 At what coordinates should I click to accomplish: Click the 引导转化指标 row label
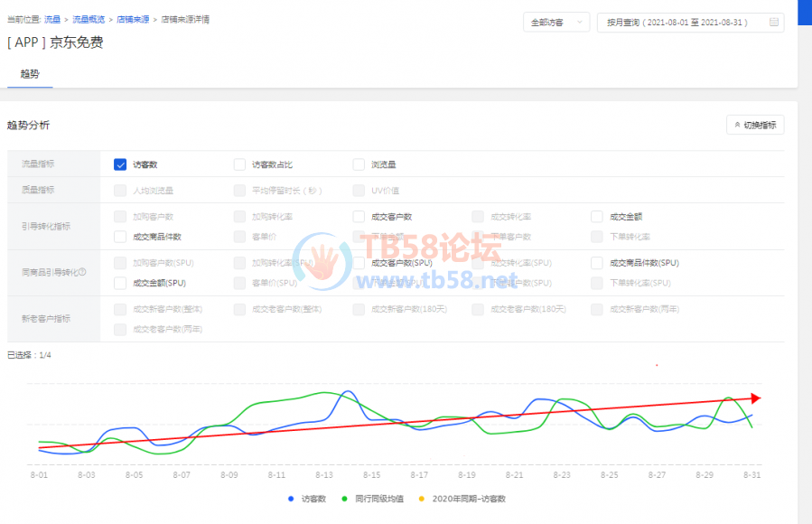point(46,226)
